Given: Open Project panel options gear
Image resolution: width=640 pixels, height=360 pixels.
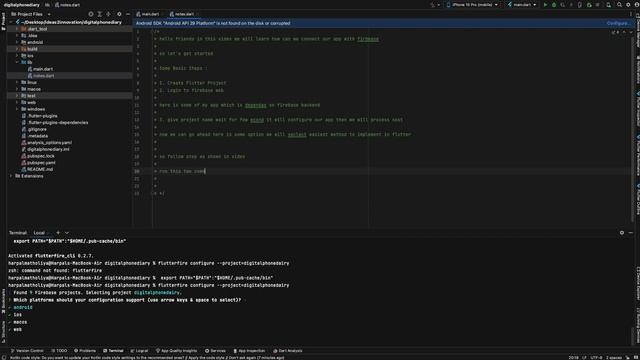Looking at the screenshot, I should click(119, 14).
